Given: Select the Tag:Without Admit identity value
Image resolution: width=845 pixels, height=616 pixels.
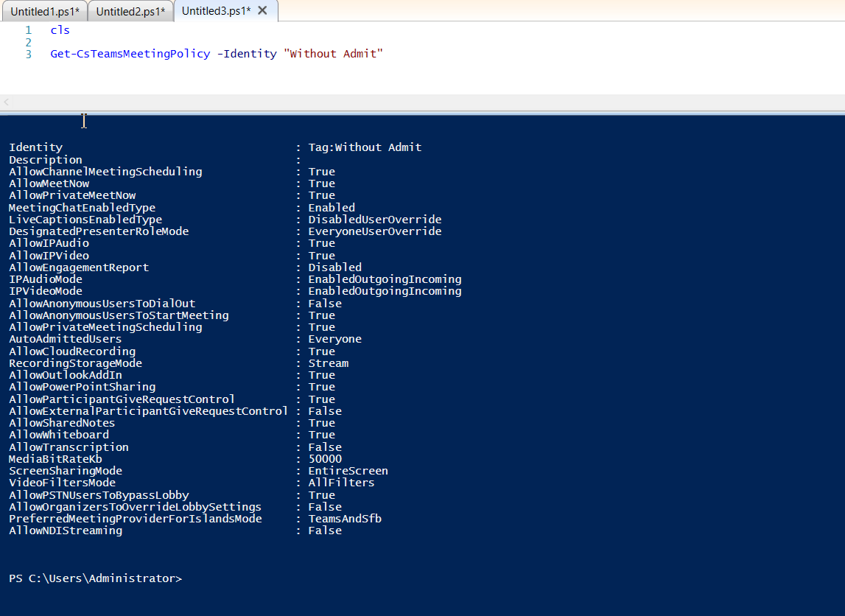Looking at the screenshot, I should (x=365, y=147).
